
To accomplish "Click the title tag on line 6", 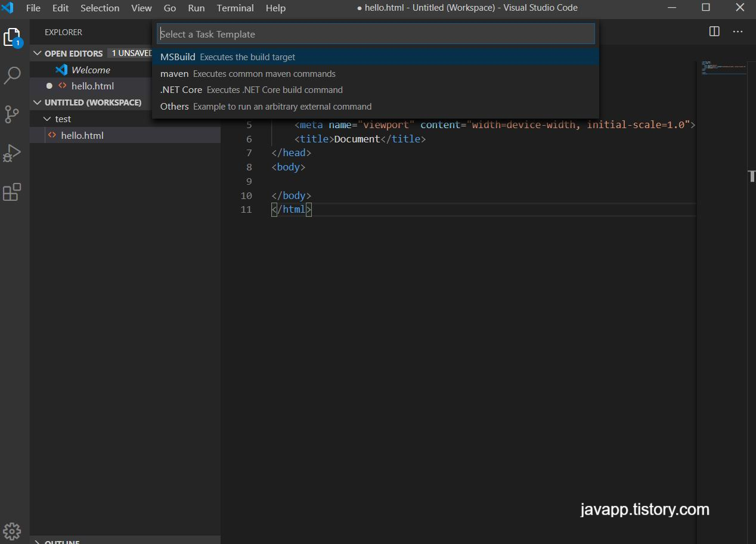I will [x=360, y=139].
